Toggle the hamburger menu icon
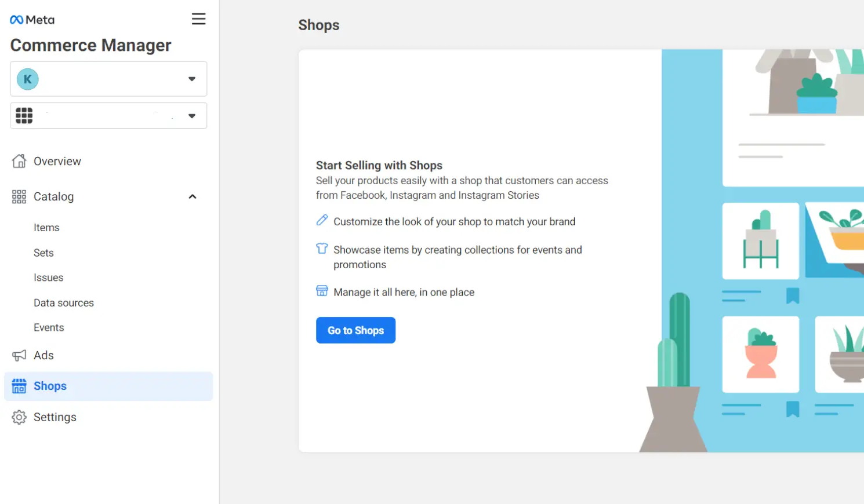The image size is (864, 504). [198, 19]
